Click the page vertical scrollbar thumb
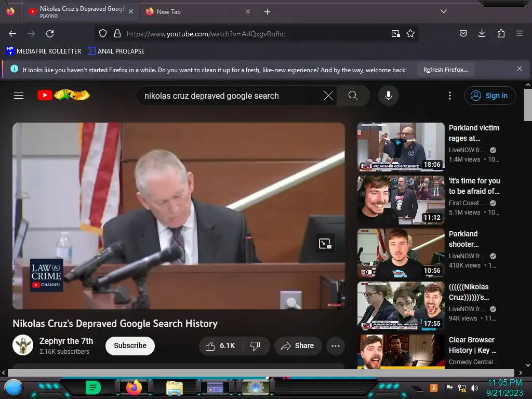 [528, 104]
